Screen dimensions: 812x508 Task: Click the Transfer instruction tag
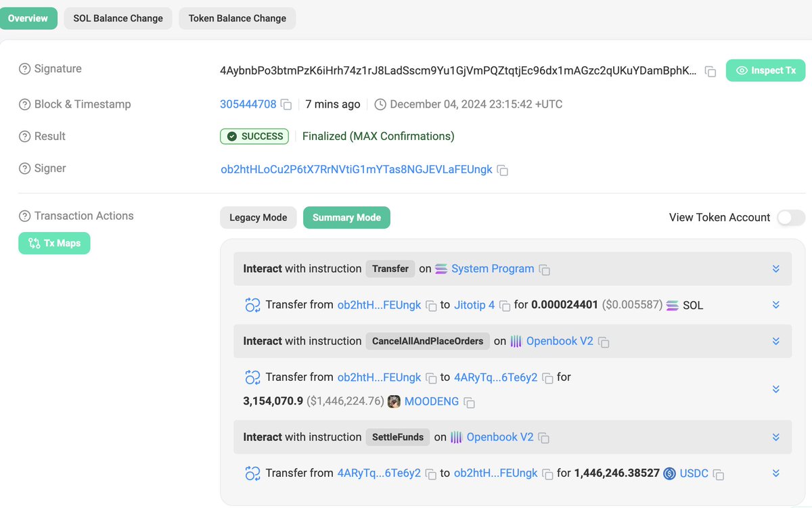pyautogui.click(x=390, y=269)
